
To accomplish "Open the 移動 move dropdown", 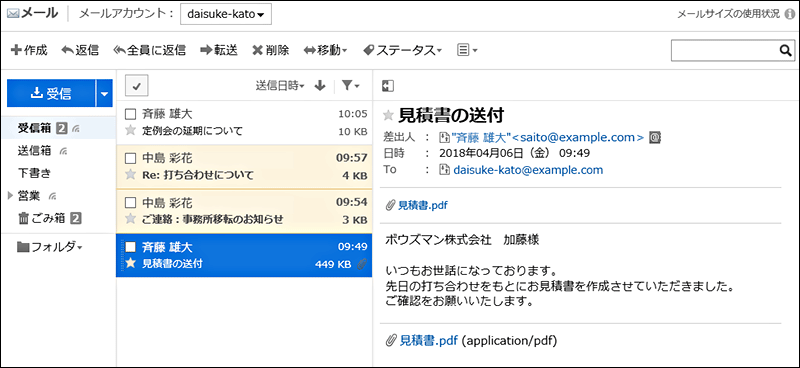I will 325,50.
